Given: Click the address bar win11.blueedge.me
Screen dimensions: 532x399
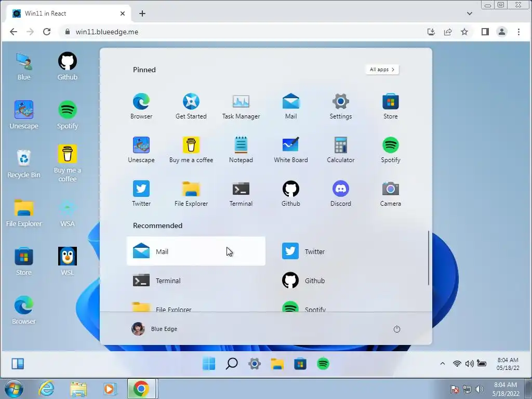Looking at the screenshot, I should 107,32.
